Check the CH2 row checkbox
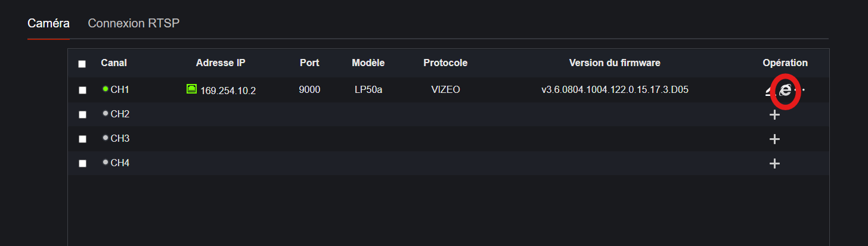Viewport: 868px width, 246px height. point(82,114)
